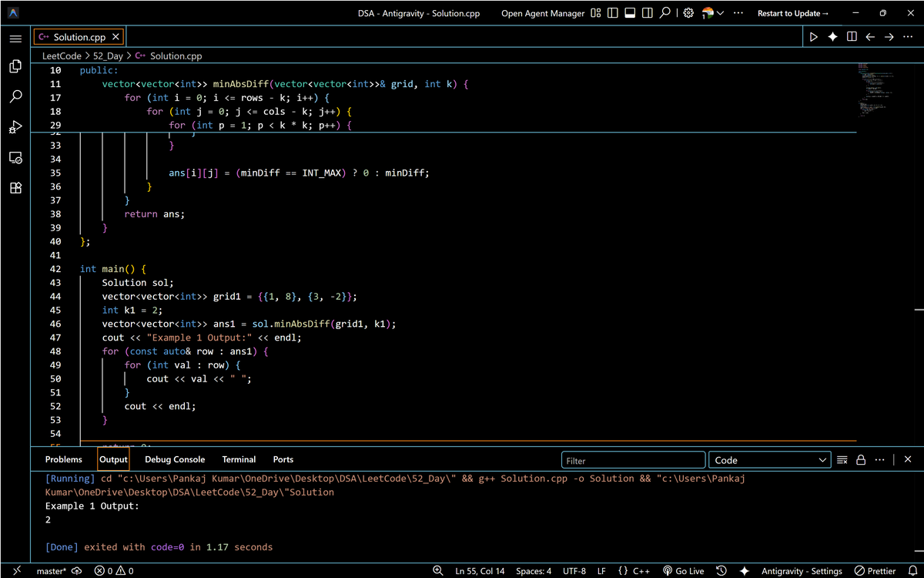Navigate forward with the right arrow
The height and width of the screenshot is (578, 924).
[889, 37]
